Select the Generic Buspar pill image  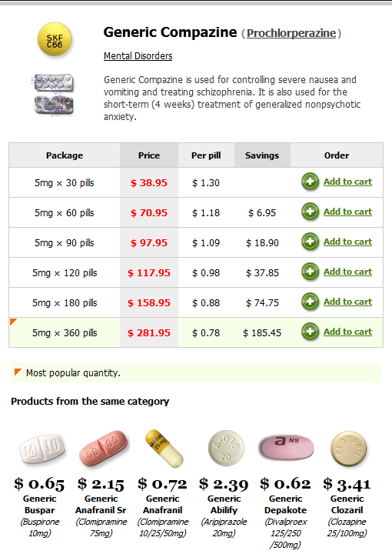click(42, 449)
